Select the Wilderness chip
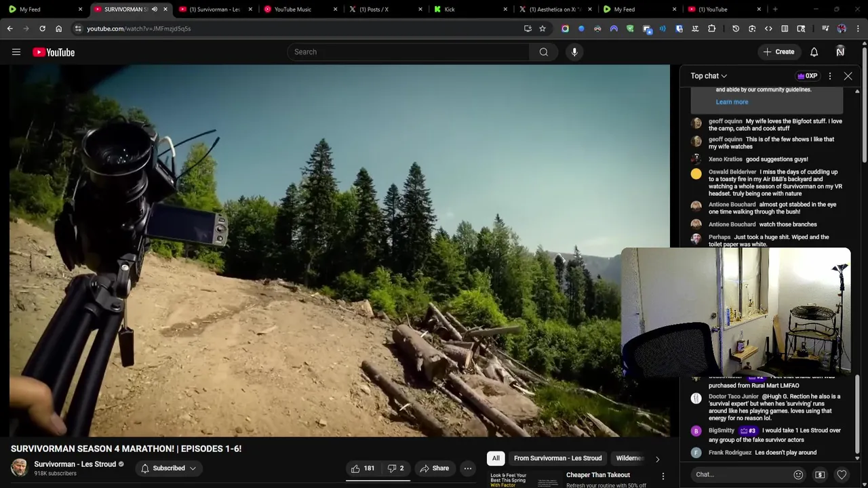This screenshot has width=868, height=488. tap(630, 458)
